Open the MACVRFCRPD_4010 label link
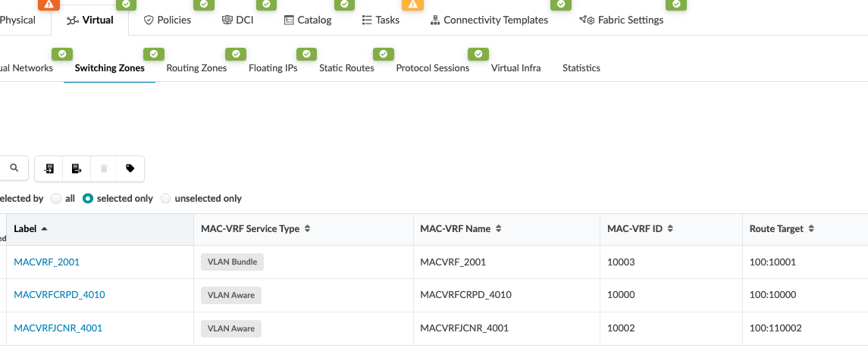Viewport: 868px width, 361px height. (59, 294)
